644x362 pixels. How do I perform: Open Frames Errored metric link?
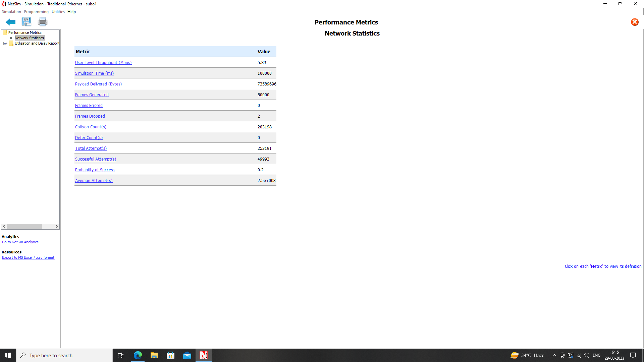click(x=89, y=106)
